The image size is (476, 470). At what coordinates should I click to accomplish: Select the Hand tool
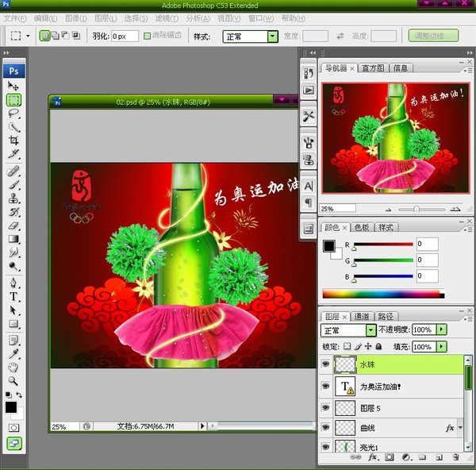click(x=14, y=367)
